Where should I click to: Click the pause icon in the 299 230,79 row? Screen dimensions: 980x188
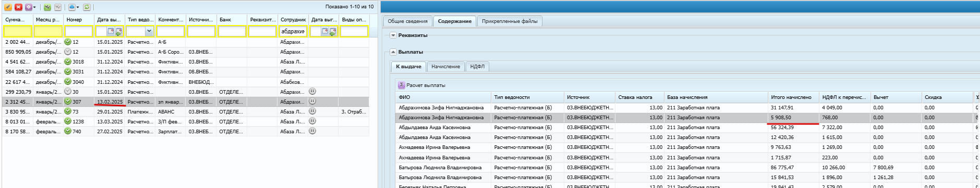[312, 91]
